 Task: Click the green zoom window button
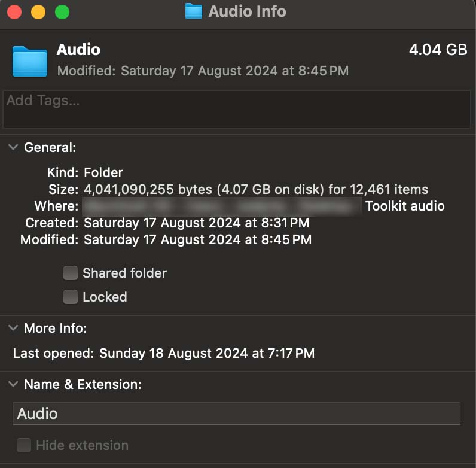click(62, 12)
